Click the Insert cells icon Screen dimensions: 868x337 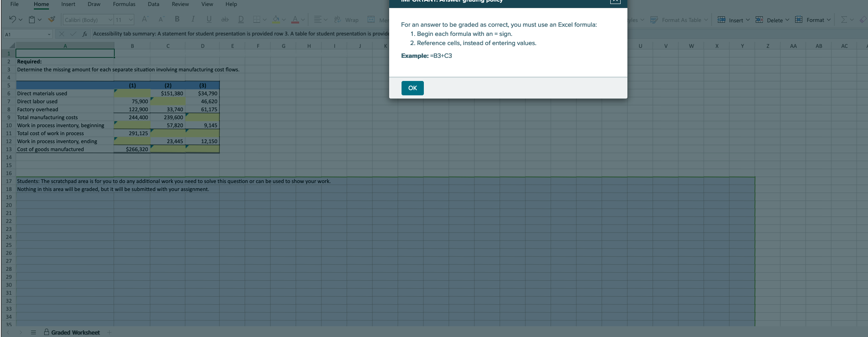tap(721, 20)
